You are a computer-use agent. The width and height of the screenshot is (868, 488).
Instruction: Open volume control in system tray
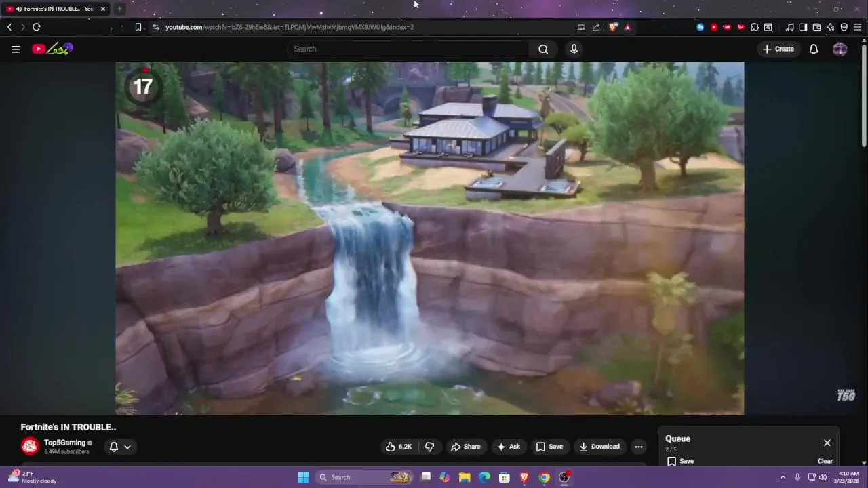pyautogui.click(x=823, y=477)
